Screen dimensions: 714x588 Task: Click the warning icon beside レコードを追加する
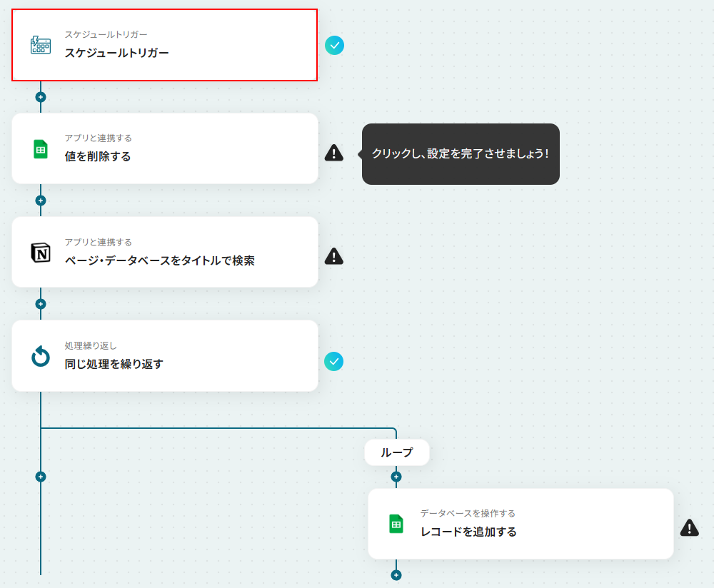tap(690, 528)
